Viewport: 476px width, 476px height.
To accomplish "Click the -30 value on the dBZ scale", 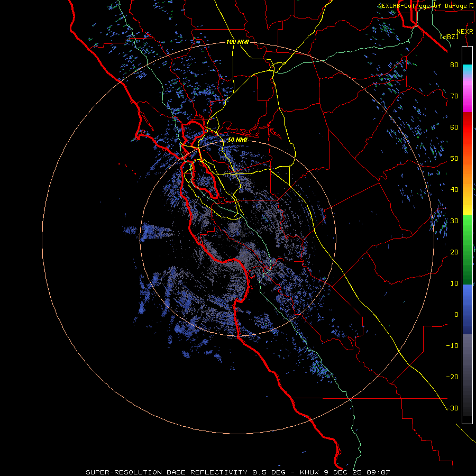I will [x=452, y=408].
